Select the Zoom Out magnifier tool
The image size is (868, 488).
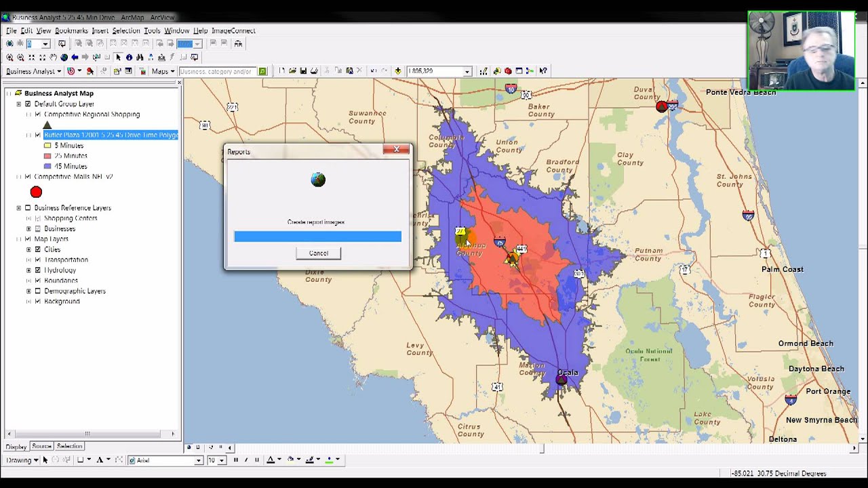point(20,58)
